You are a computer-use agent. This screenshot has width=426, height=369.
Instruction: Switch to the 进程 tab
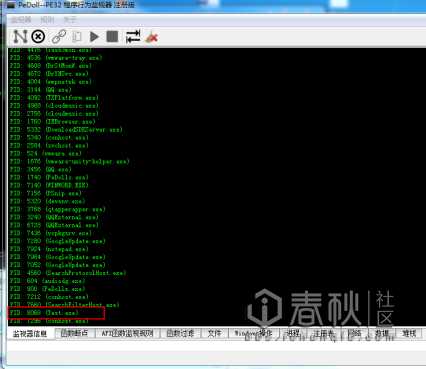[x=294, y=333]
